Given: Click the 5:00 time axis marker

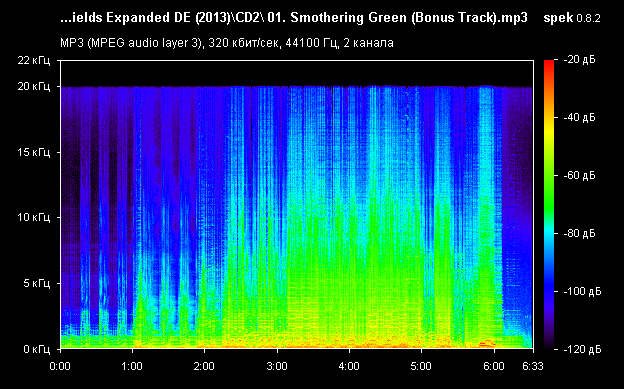Looking at the screenshot, I should tap(421, 366).
